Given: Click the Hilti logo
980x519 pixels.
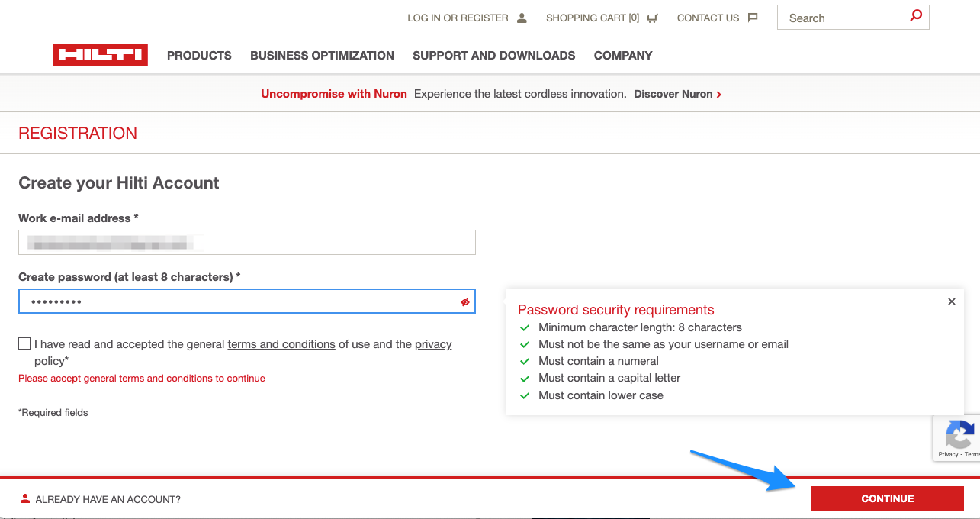Looking at the screenshot, I should tap(100, 55).
